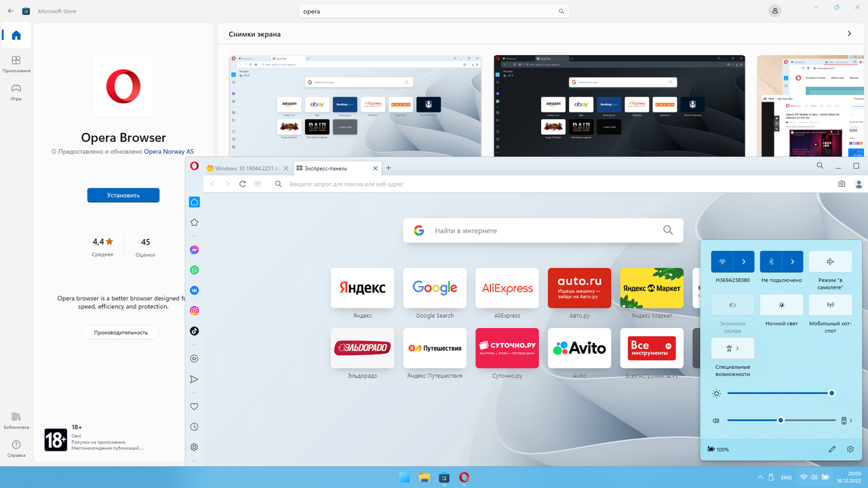This screenshot has width=868, height=488.
Task: Go to Microsoft Store Home
Action: click(x=16, y=35)
